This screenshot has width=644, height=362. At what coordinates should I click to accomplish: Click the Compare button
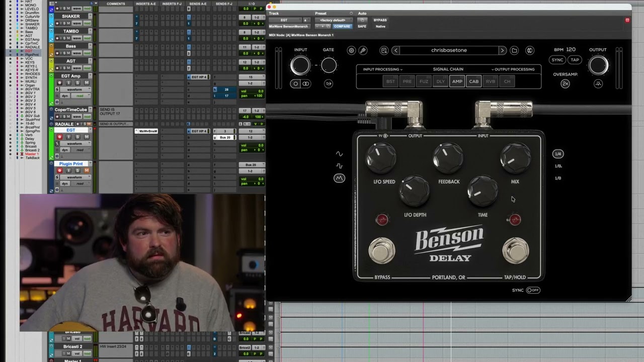tap(342, 26)
